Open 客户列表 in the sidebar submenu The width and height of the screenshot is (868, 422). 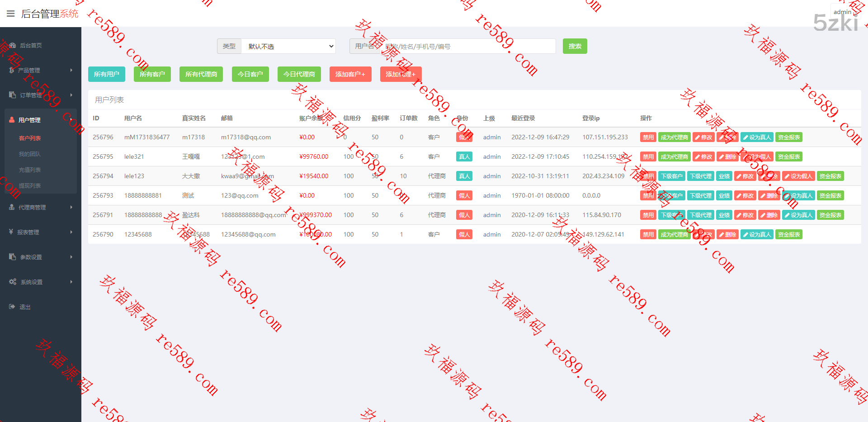point(30,138)
